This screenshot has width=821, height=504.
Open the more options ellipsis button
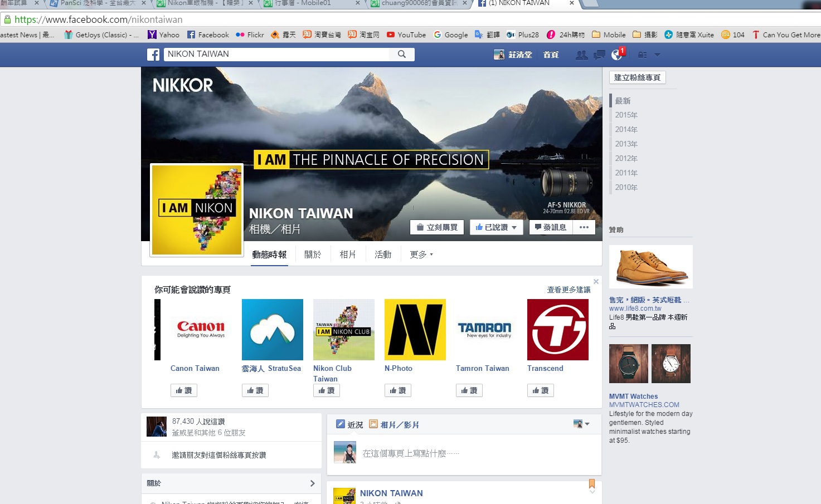click(x=584, y=227)
